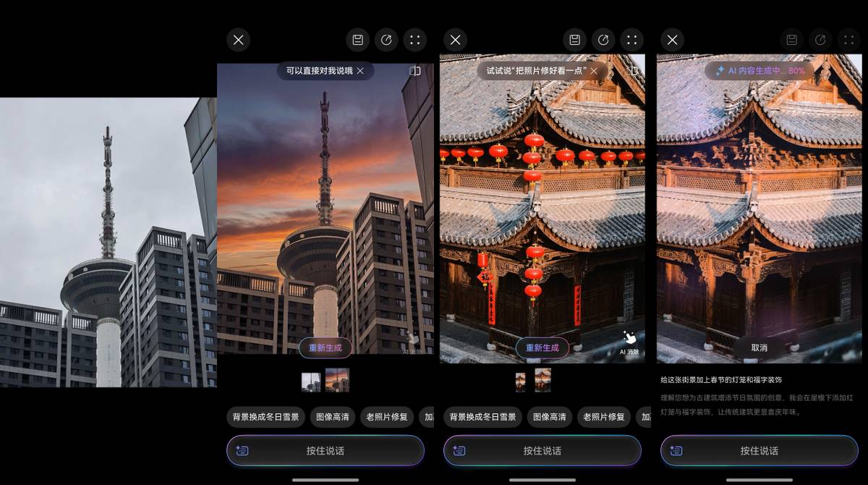Choose 老照片修复 chip under temple thumbnails
This screenshot has height=485, width=868.
point(604,417)
